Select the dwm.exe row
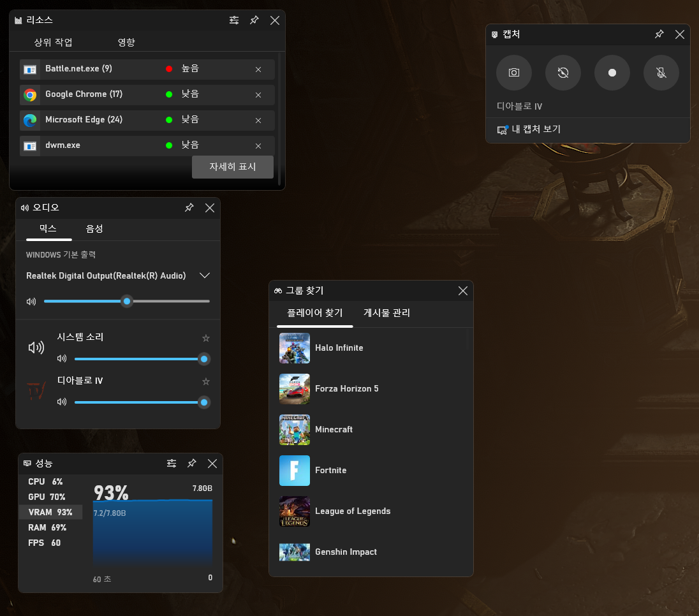Image resolution: width=699 pixels, height=616 pixels. [x=147, y=146]
